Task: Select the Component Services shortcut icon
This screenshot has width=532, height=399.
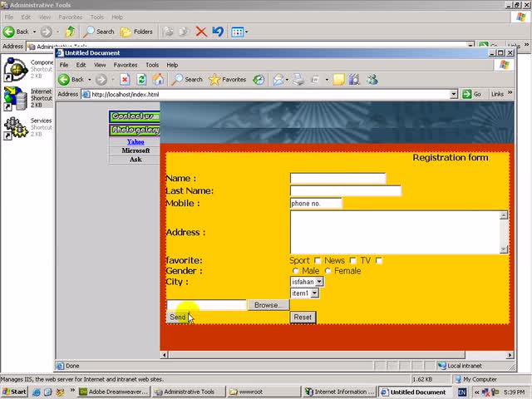Action: [15, 69]
